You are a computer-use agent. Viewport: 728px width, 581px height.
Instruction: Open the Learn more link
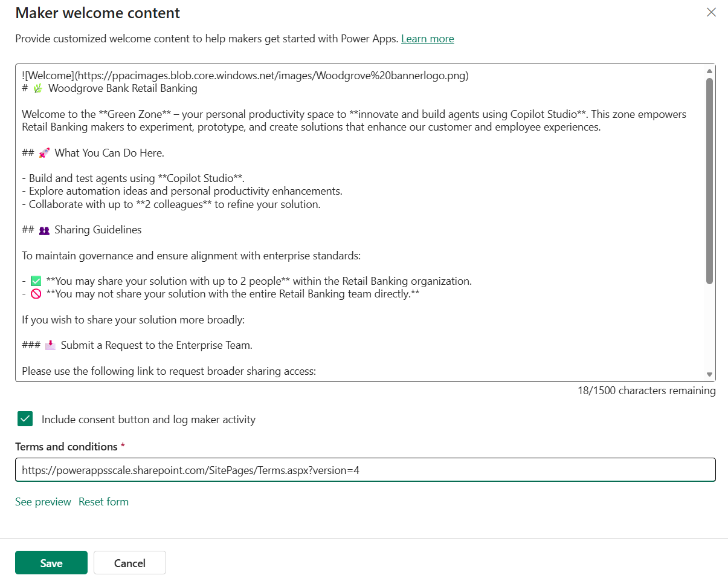(x=427, y=39)
